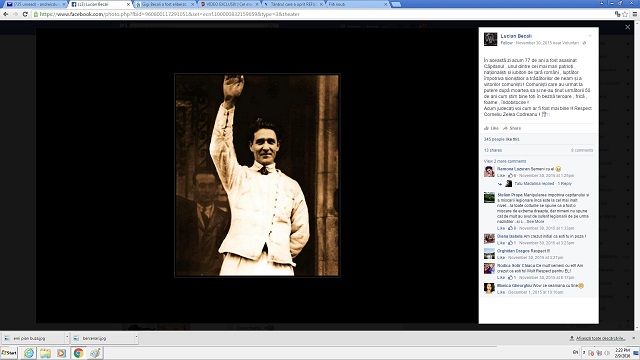640x360 pixels.
Task: Expand View 2 more comments
Action: [505, 161]
